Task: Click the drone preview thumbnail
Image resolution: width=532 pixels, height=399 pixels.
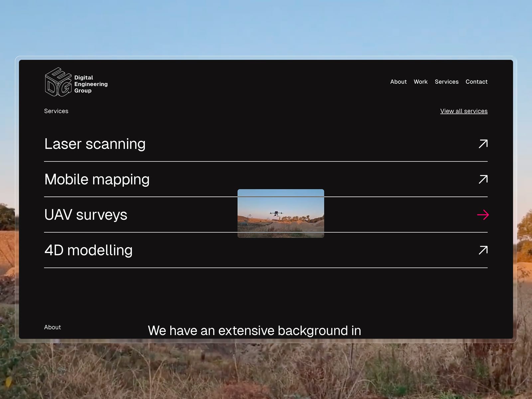Action: point(281,213)
